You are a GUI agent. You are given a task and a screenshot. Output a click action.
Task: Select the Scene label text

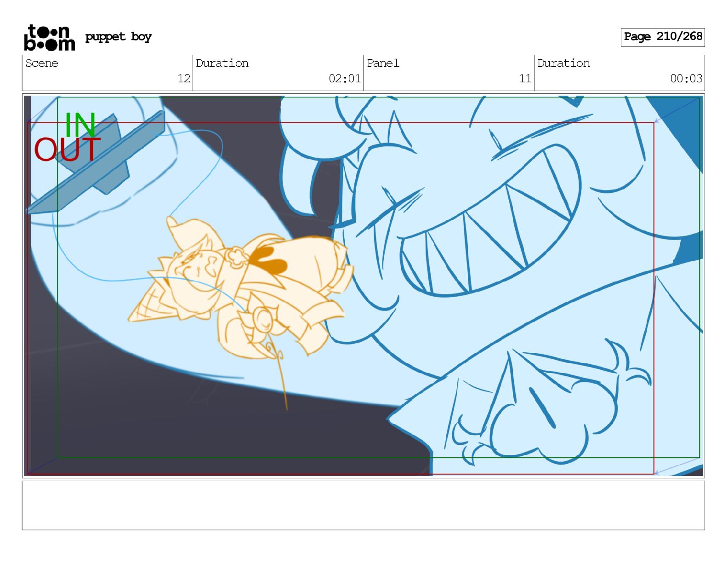[42, 63]
